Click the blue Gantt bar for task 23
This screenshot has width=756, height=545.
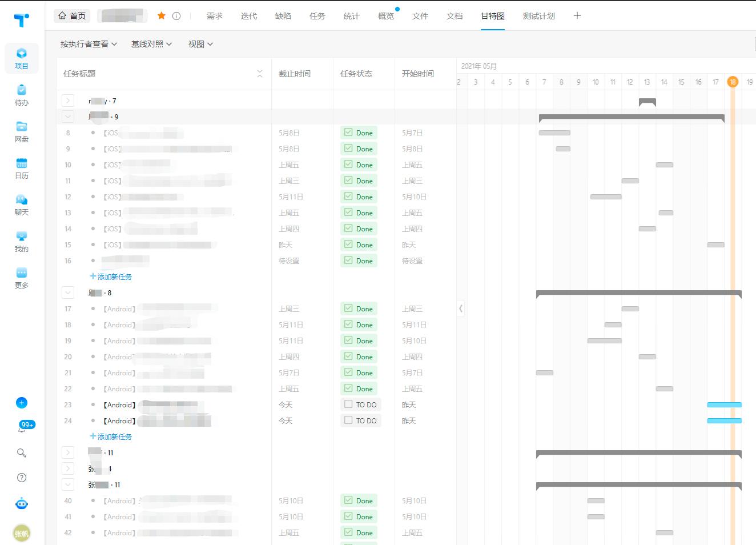pyautogui.click(x=723, y=404)
